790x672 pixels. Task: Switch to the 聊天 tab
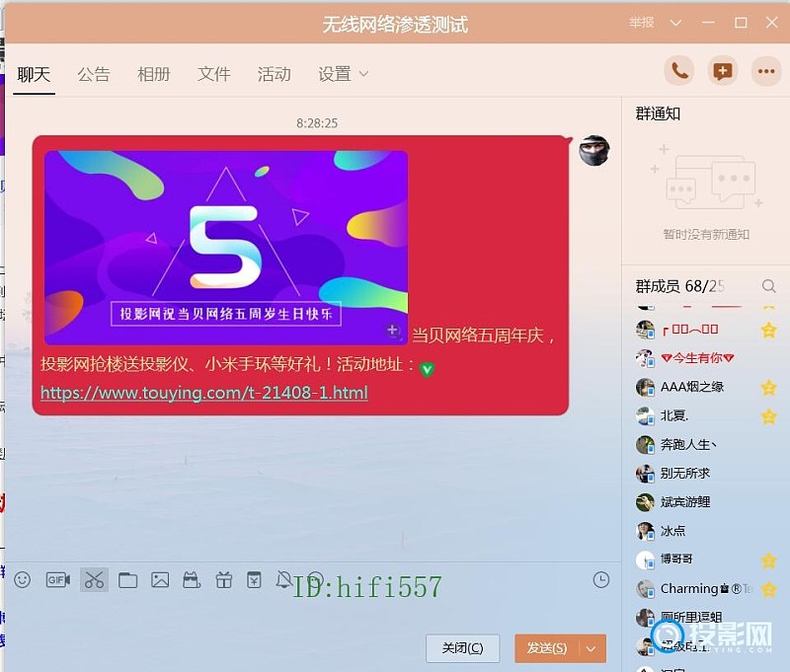[x=34, y=74]
